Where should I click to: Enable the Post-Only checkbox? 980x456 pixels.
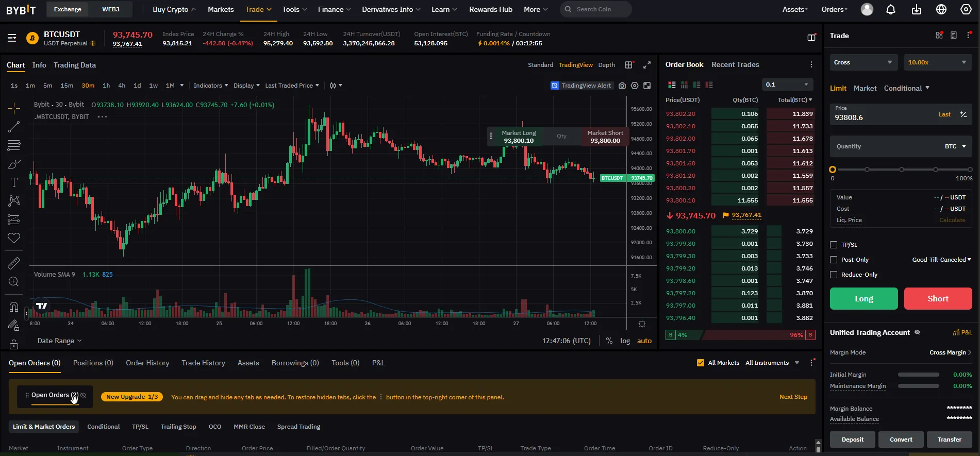[x=834, y=260]
